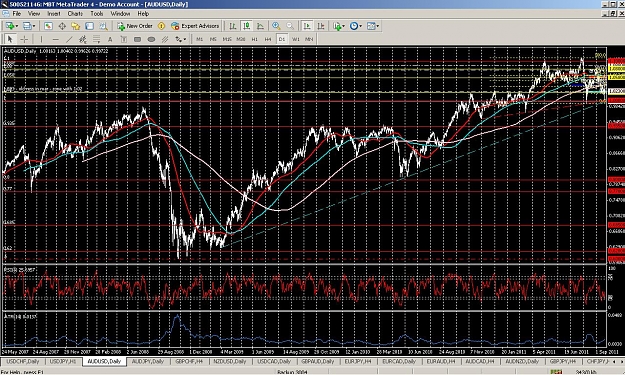Draw a horizontal line tool
Viewport: 625px width, 375px height.
[x=55, y=39]
